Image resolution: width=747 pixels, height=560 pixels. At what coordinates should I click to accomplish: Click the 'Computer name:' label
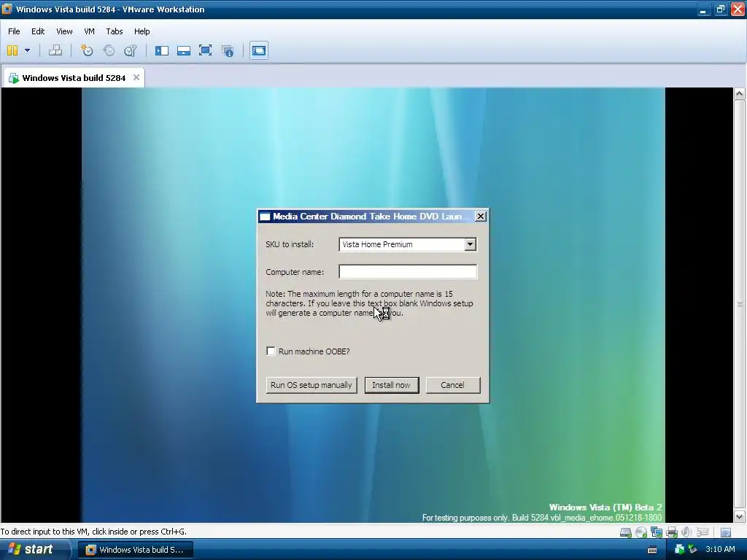[295, 272]
